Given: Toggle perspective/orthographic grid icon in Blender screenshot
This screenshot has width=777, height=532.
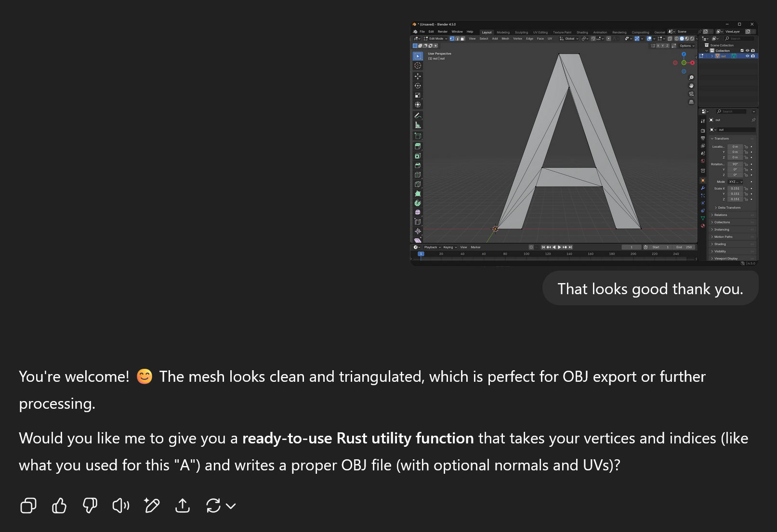Looking at the screenshot, I should pos(691,102).
